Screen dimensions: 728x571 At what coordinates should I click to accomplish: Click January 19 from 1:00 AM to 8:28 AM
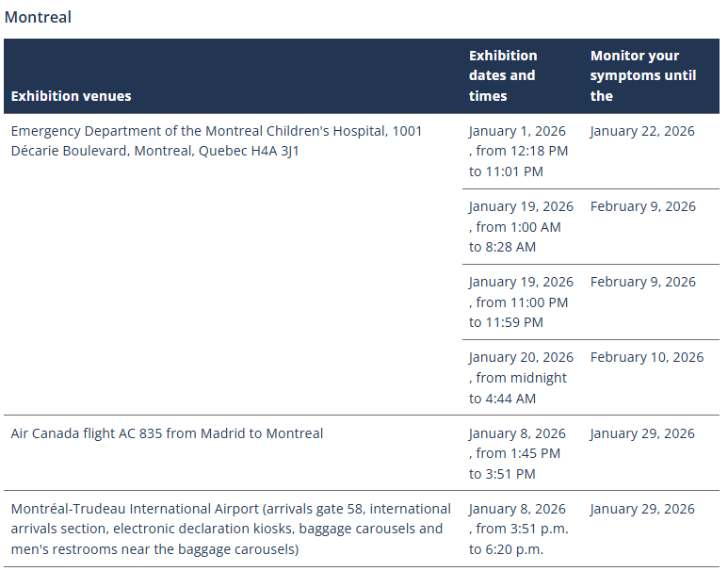tap(521, 226)
